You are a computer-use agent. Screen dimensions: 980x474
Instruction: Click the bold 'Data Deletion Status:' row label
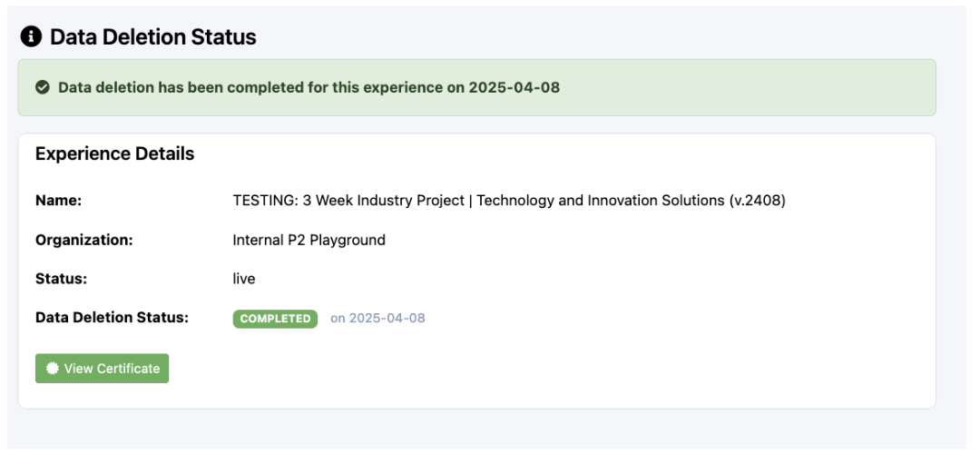112,318
